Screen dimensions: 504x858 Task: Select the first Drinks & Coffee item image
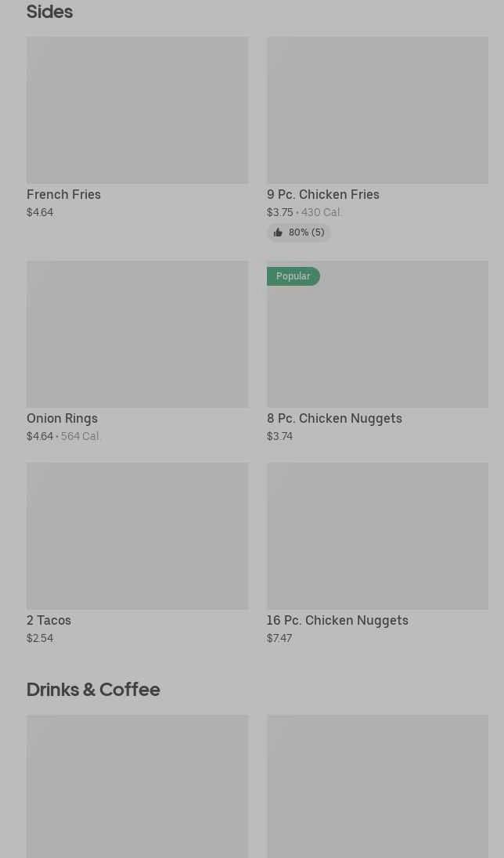[138, 786]
